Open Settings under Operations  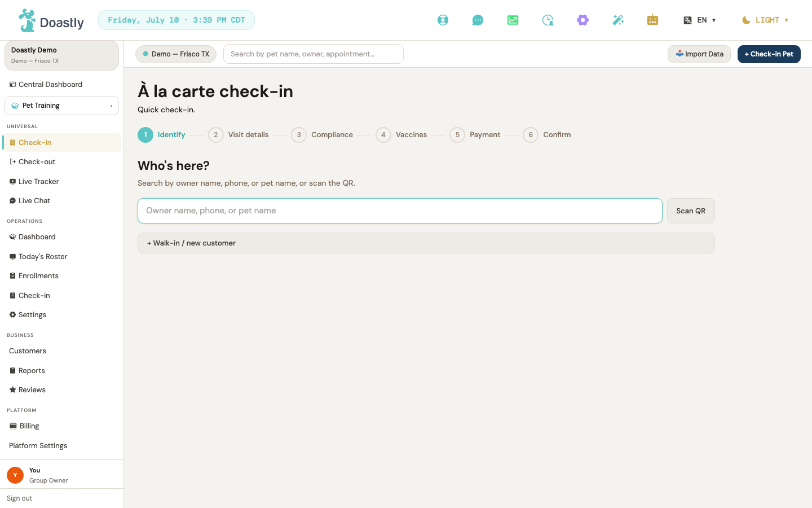click(x=62, y=314)
